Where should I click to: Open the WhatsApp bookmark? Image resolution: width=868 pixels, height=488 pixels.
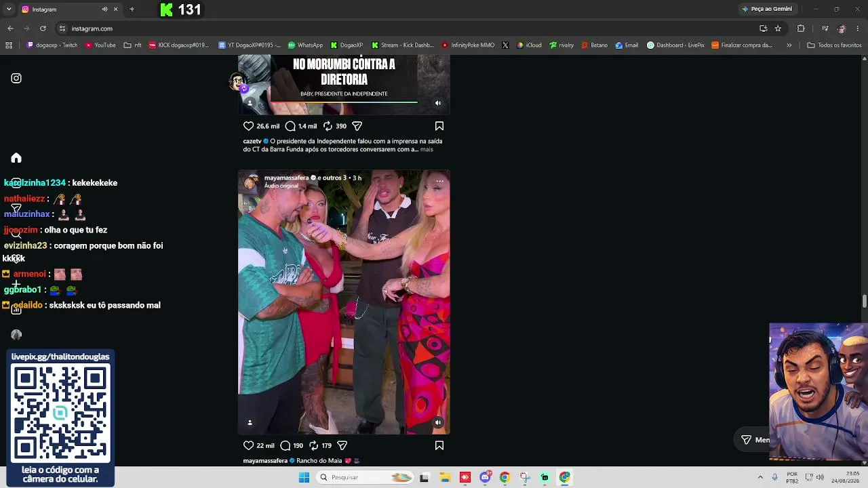click(x=305, y=45)
